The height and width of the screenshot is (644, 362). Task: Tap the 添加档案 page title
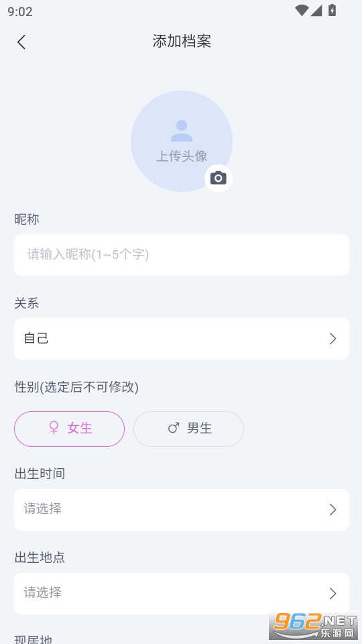coord(182,42)
